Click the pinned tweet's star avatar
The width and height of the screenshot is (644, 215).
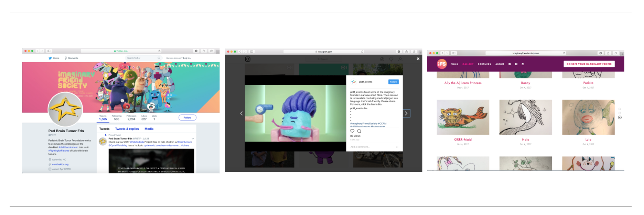tap(103, 141)
